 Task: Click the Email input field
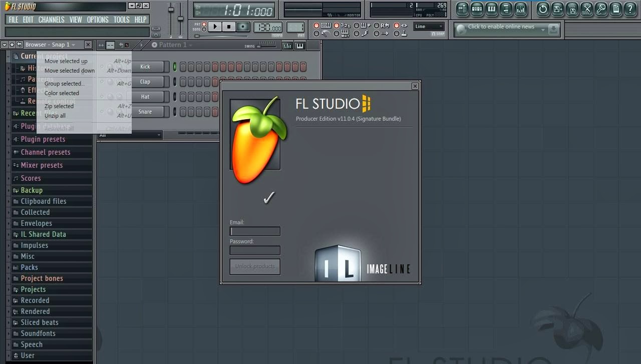click(x=255, y=231)
